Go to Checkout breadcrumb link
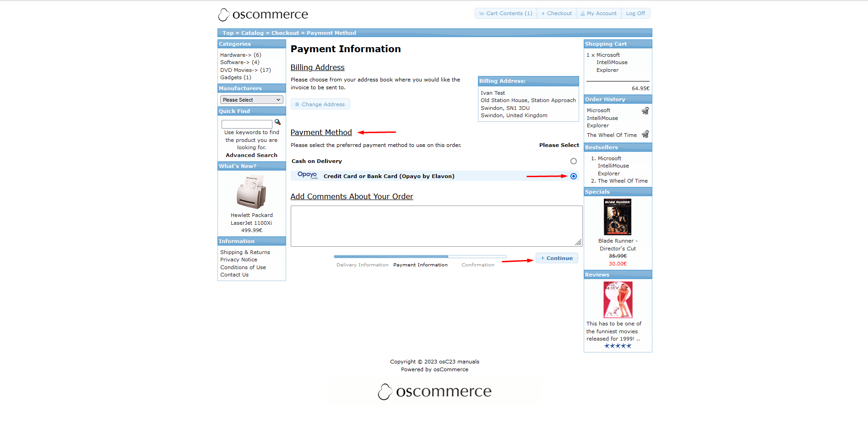This screenshot has width=868, height=428. (x=285, y=33)
